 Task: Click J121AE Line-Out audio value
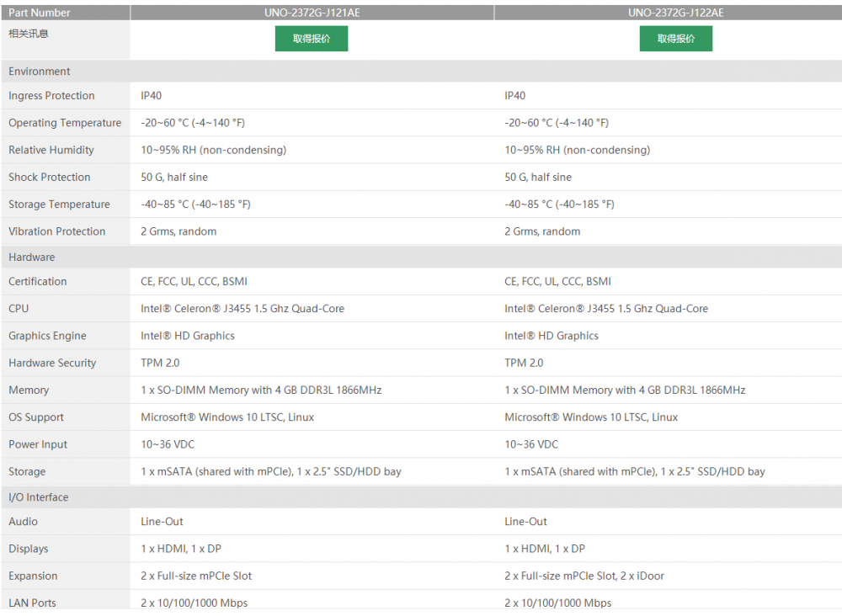click(162, 522)
